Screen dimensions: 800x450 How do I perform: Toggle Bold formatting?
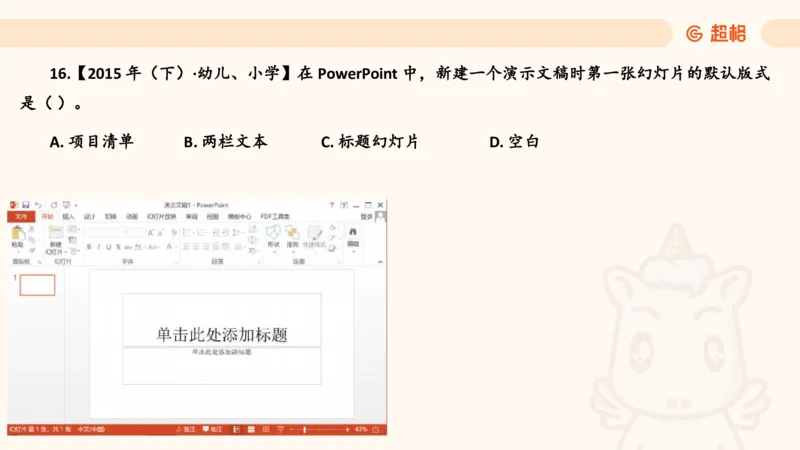point(89,247)
